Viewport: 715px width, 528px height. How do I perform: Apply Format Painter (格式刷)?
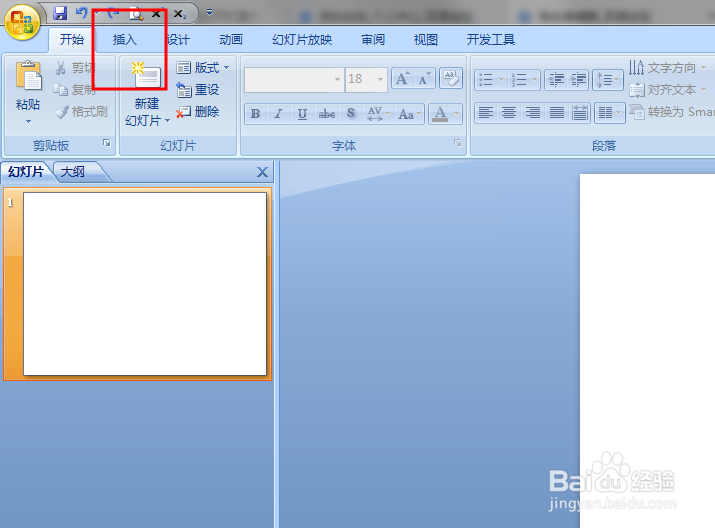click(81, 112)
